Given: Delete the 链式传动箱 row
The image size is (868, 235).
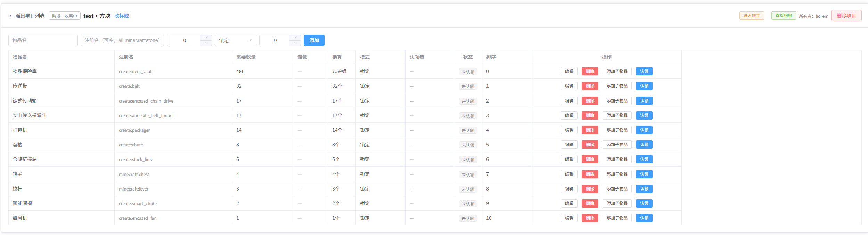Looking at the screenshot, I should coord(590,101).
